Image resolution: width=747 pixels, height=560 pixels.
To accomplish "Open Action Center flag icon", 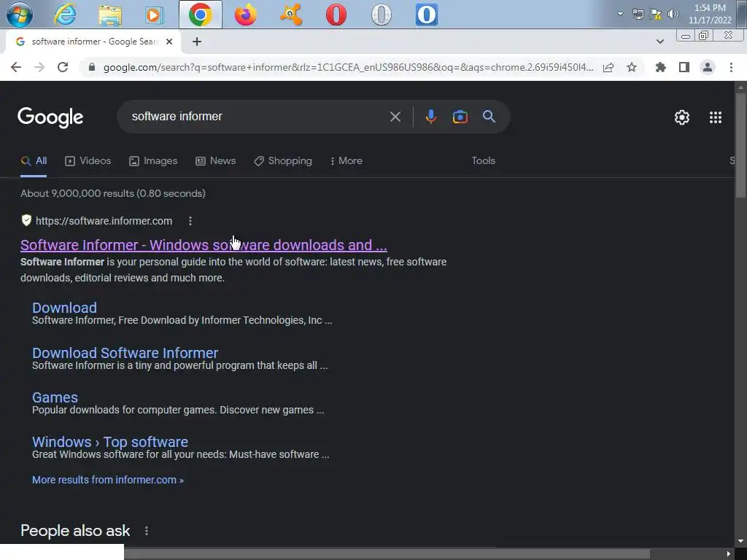I will (x=656, y=14).
